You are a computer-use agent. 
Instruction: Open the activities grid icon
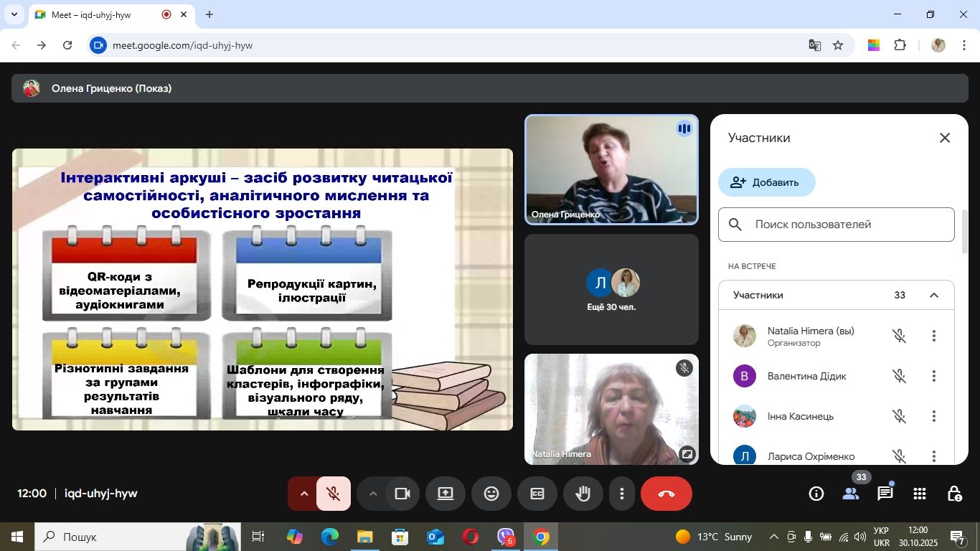(920, 494)
